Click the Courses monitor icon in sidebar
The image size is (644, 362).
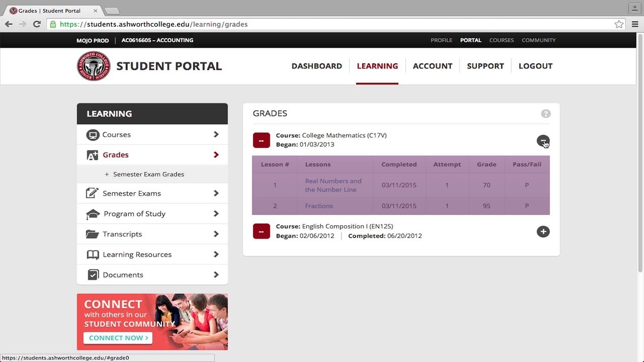(x=93, y=135)
